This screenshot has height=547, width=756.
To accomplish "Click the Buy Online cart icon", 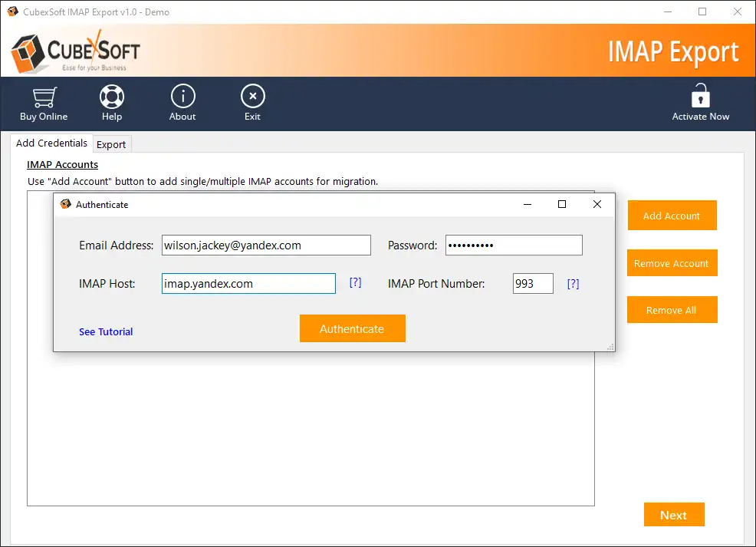I will [x=44, y=97].
